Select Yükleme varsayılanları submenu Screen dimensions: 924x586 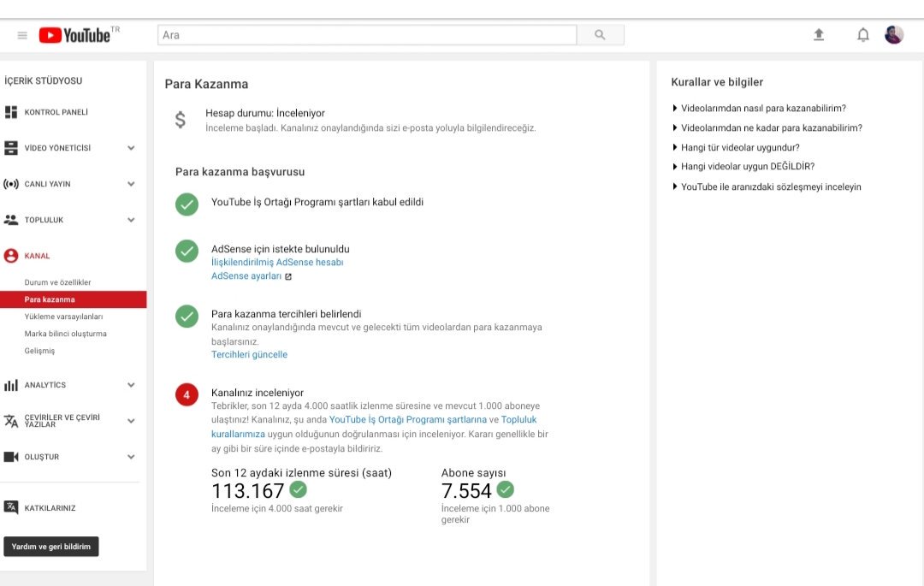pos(63,317)
